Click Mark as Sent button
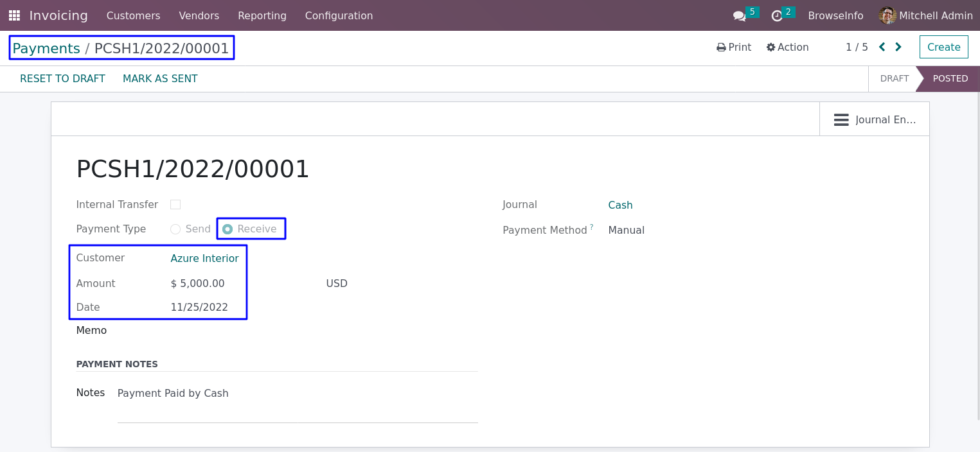Image resolution: width=980 pixels, height=452 pixels. [x=160, y=78]
